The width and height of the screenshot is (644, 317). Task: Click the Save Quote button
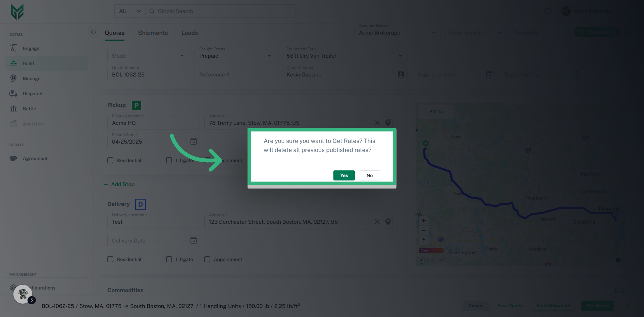[x=510, y=306]
